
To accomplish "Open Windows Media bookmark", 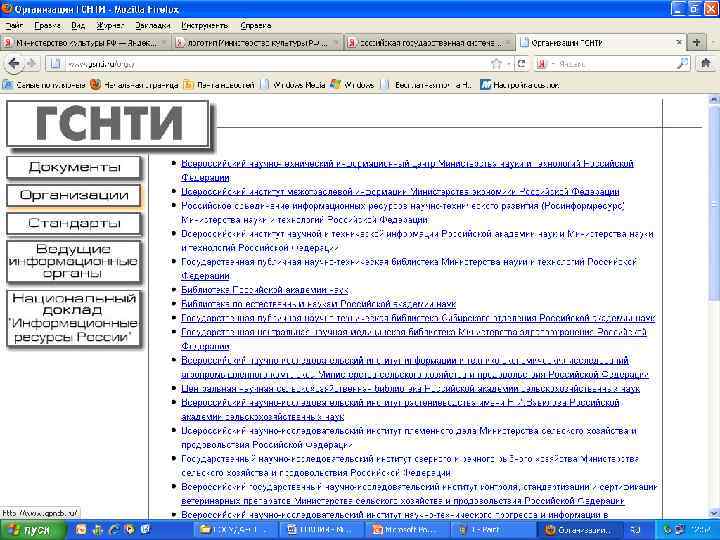I will 293,85.
